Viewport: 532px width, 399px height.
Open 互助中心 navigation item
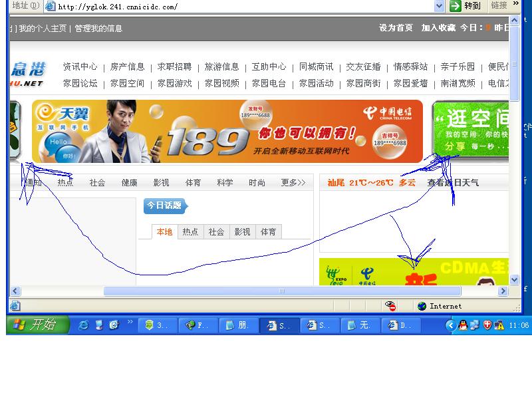click(x=269, y=66)
